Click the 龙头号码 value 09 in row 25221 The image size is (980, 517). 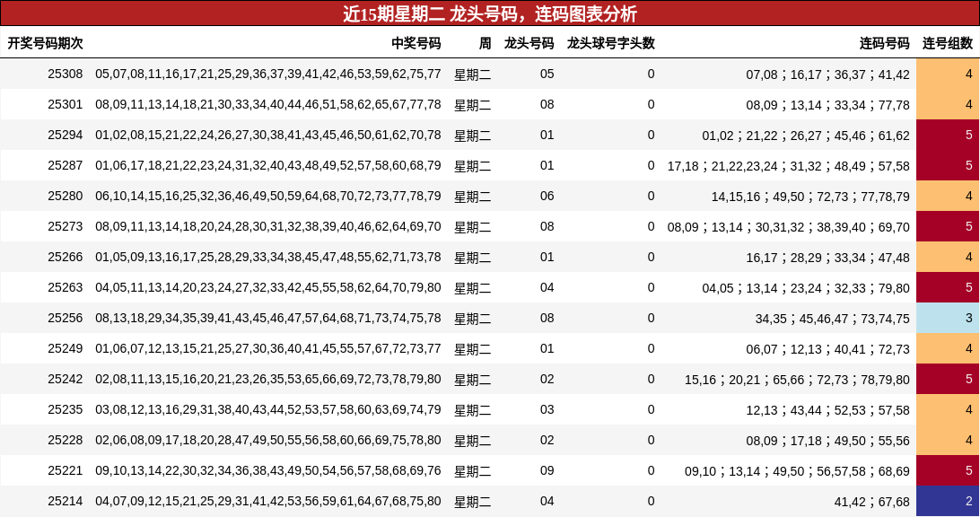[547, 470]
